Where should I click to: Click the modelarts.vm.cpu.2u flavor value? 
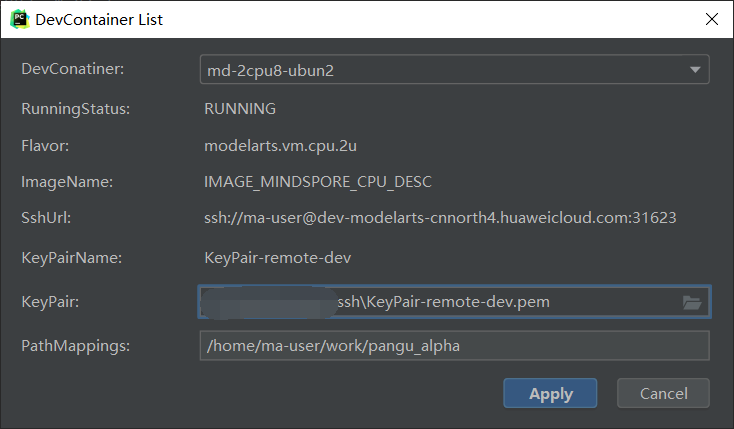click(280, 146)
